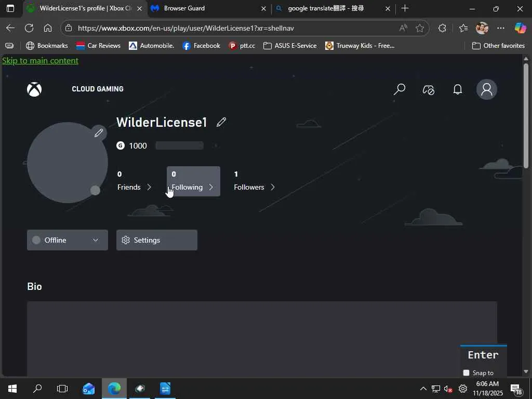Launch Copilot from the toolbar

pyautogui.click(x=520, y=28)
